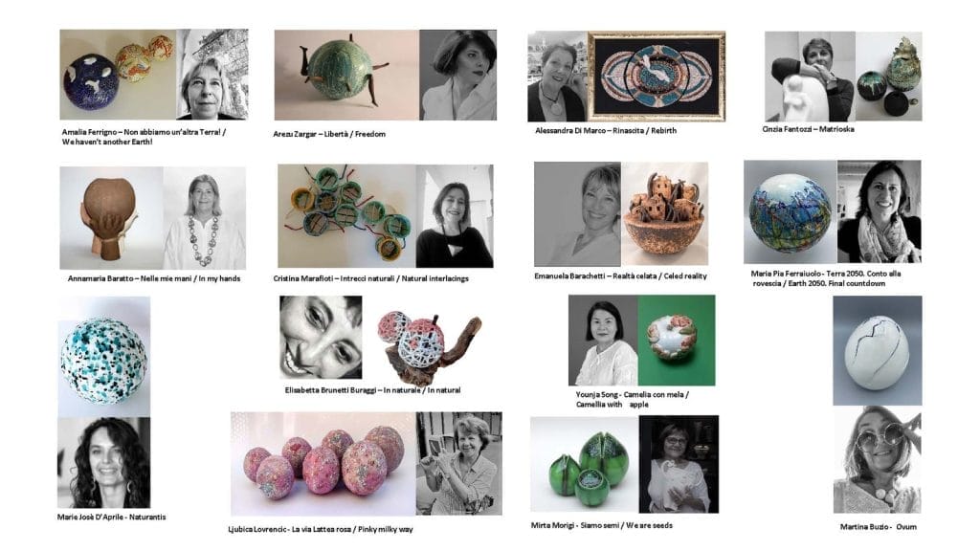Image resolution: width=980 pixels, height=551 pixels.
Task: Select the green glass seeds artwork
Action: click(x=585, y=464)
